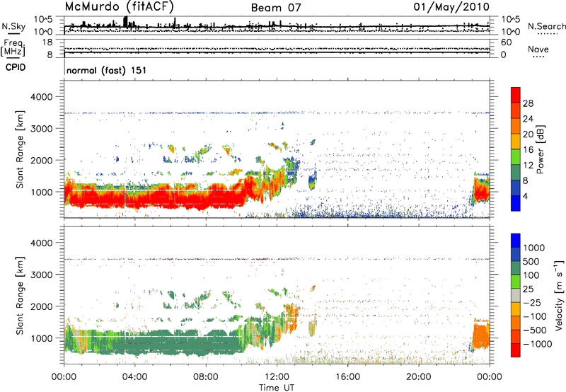Click the green velocity band before 10:00
The image size is (566, 392).
coord(155,343)
